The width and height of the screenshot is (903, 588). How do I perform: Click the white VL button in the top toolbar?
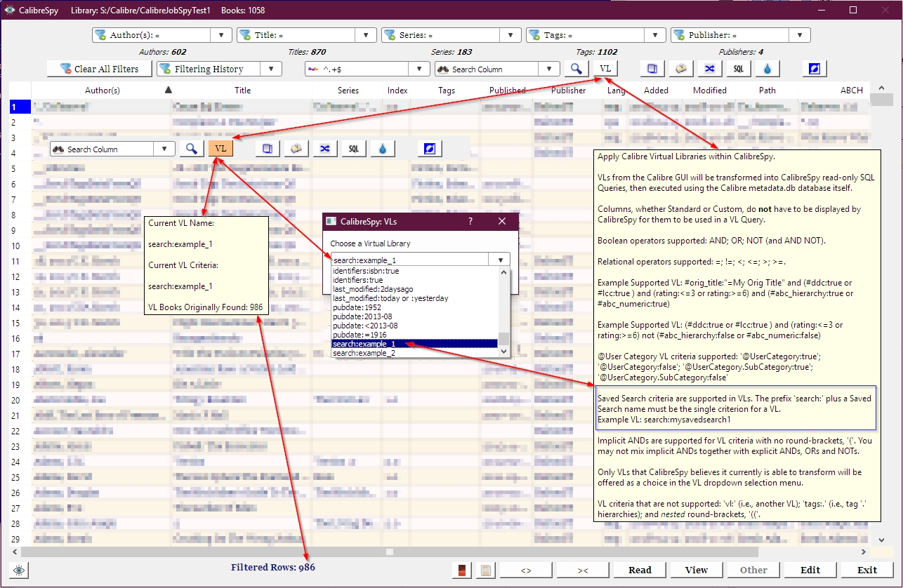(605, 69)
